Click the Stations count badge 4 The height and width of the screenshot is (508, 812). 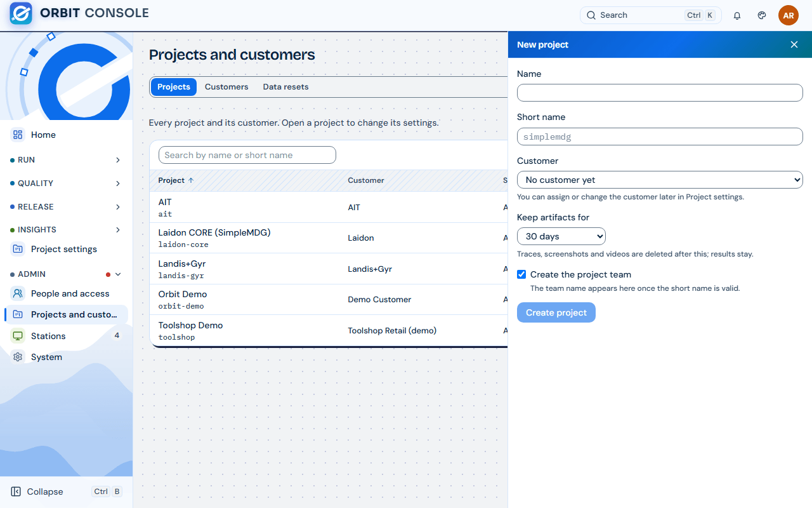[x=117, y=335]
